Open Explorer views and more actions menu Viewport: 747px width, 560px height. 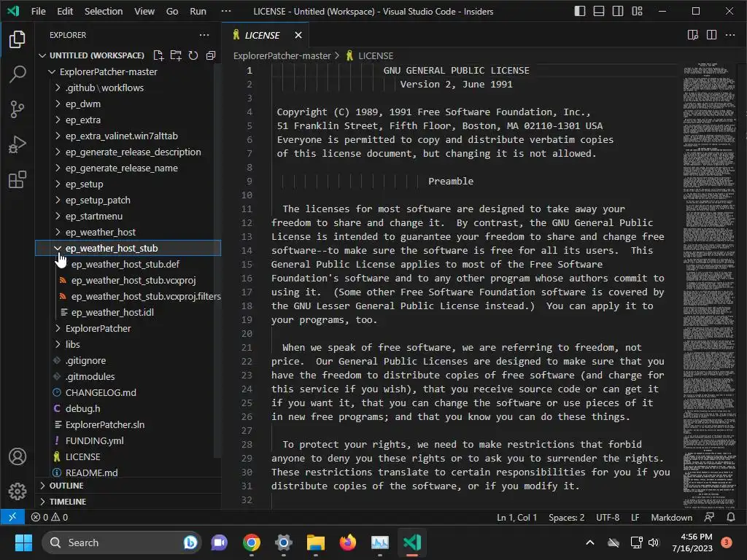(204, 35)
